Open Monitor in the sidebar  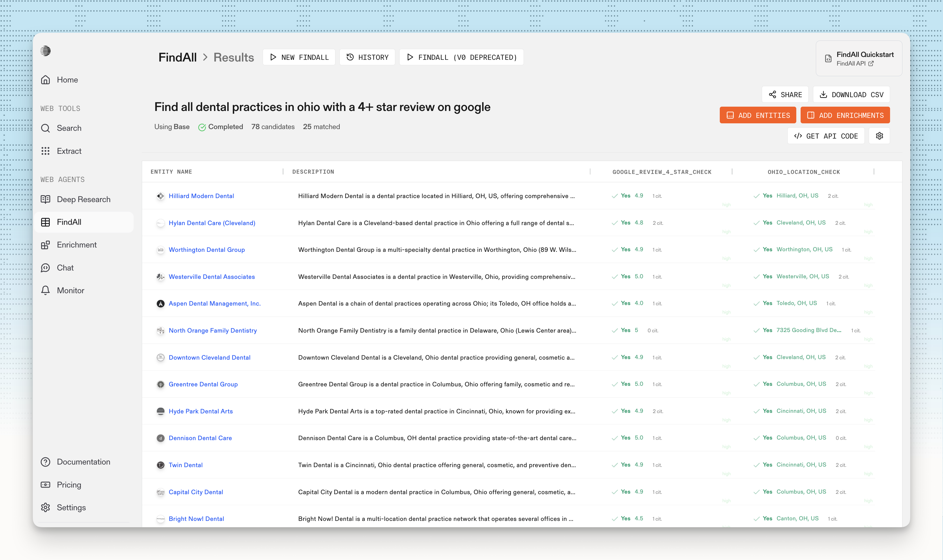(70, 291)
